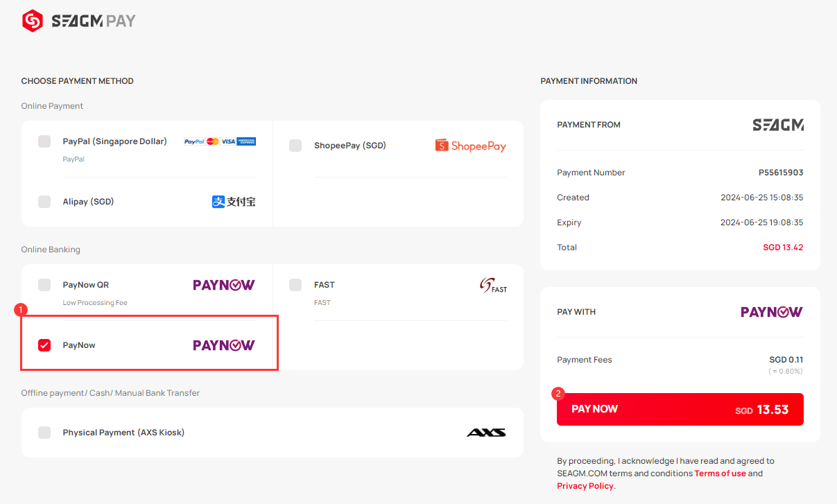Open the Terms of use link
Viewport: 837px width, 504px height.
tap(720, 473)
